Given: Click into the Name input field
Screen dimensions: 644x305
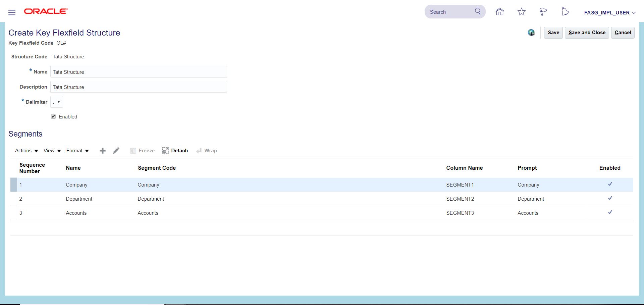Looking at the screenshot, I should (139, 72).
